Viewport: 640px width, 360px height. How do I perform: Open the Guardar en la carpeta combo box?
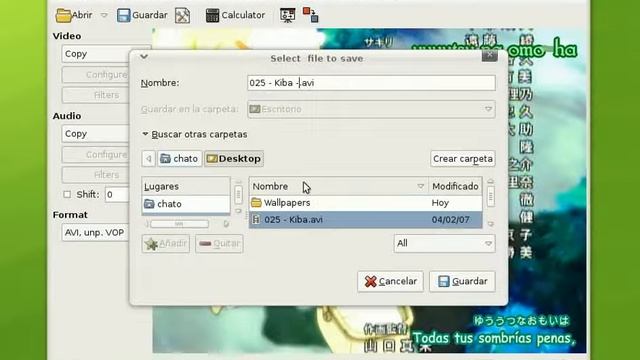[371, 109]
